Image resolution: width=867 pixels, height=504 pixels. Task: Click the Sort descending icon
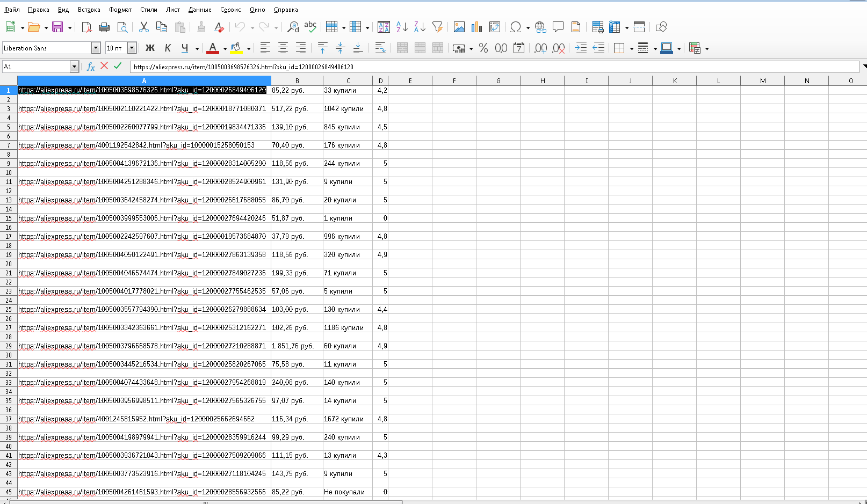pyautogui.click(x=420, y=27)
